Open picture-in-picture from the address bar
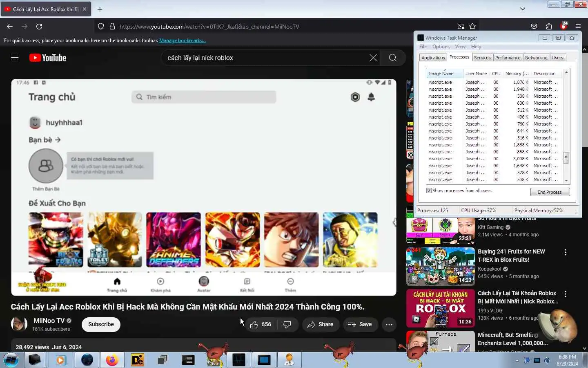Viewport: 588px width, 368px height. click(x=461, y=27)
